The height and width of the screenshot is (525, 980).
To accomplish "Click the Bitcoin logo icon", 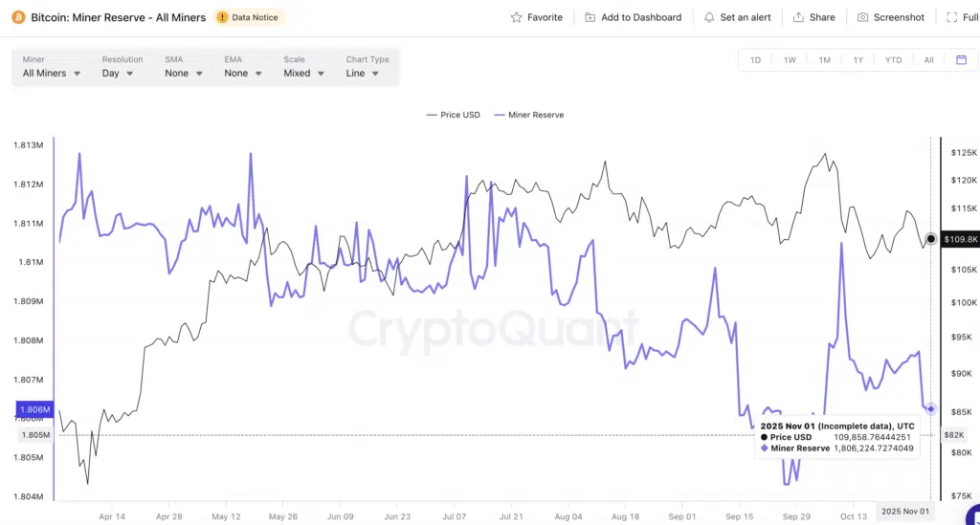I will coord(17,17).
